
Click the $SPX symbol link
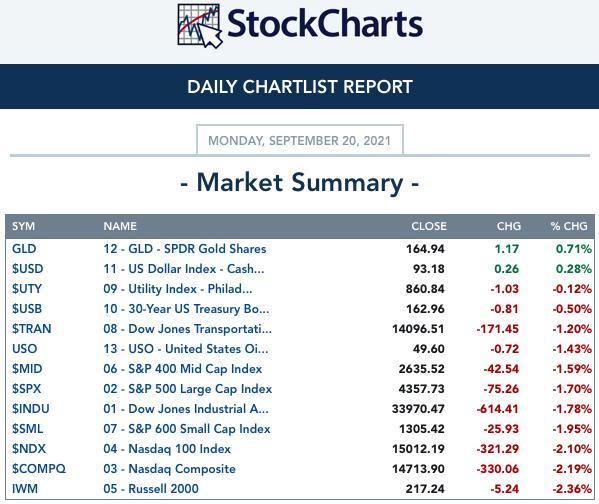[26, 389]
